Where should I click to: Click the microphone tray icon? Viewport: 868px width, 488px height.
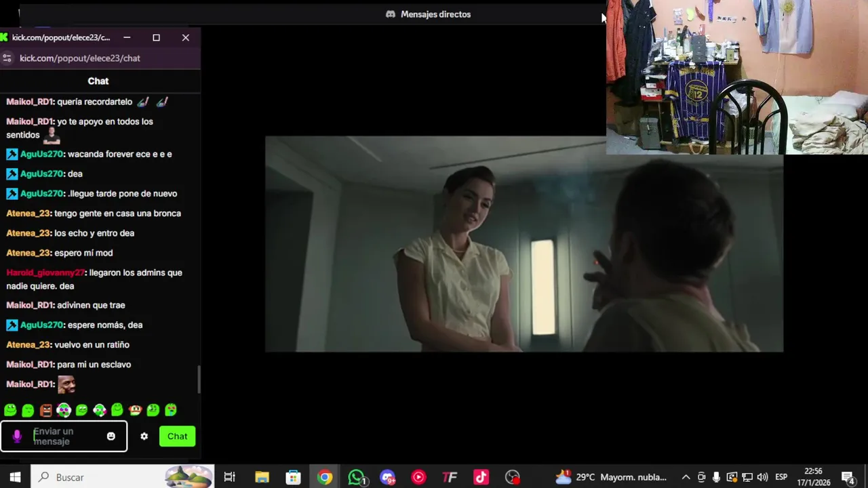[x=716, y=477]
